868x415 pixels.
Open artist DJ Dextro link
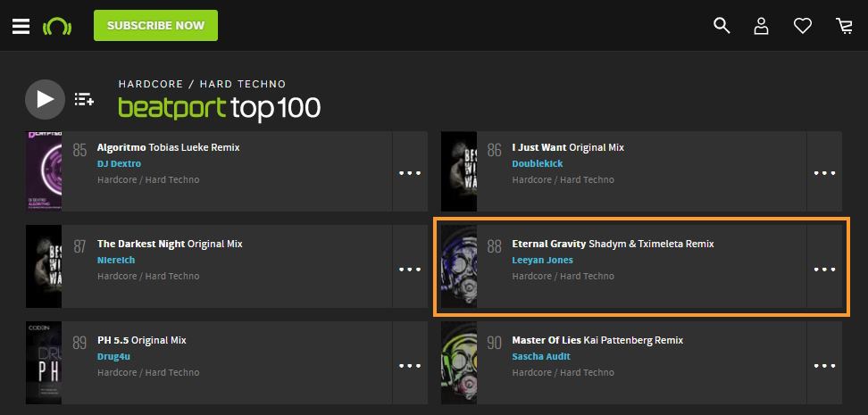[x=119, y=164]
